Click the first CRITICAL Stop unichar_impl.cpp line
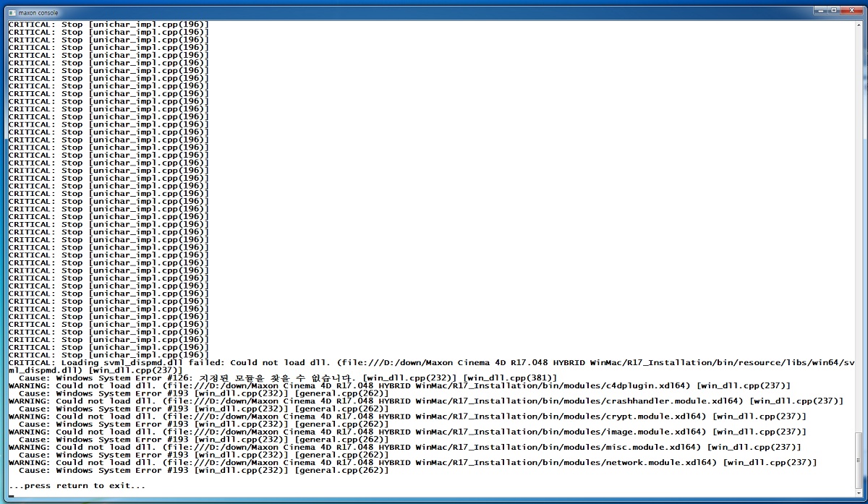868x504 pixels. coord(109,25)
